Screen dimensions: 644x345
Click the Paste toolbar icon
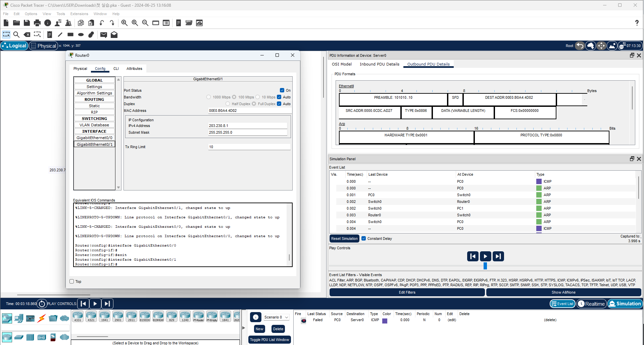pyautogui.click(x=91, y=23)
